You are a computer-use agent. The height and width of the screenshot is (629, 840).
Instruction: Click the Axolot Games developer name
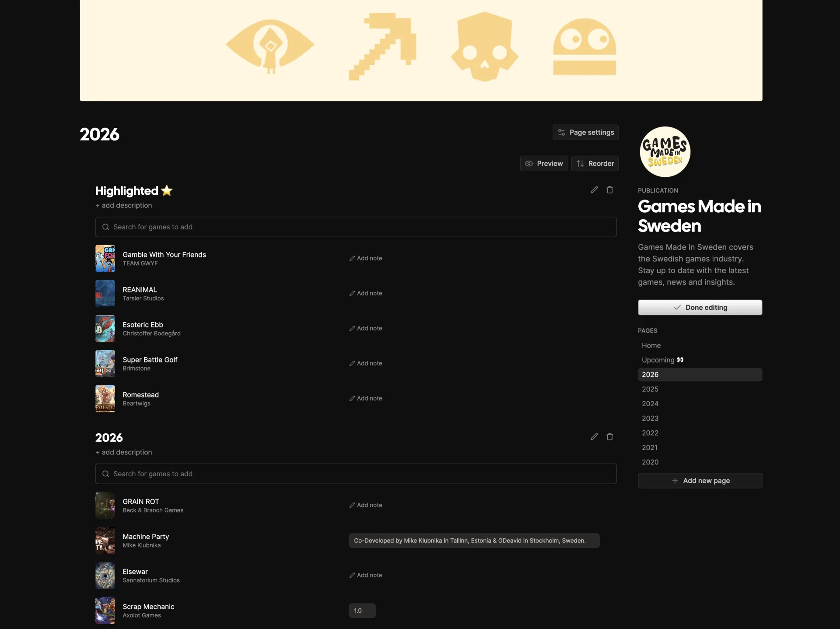[x=142, y=615]
